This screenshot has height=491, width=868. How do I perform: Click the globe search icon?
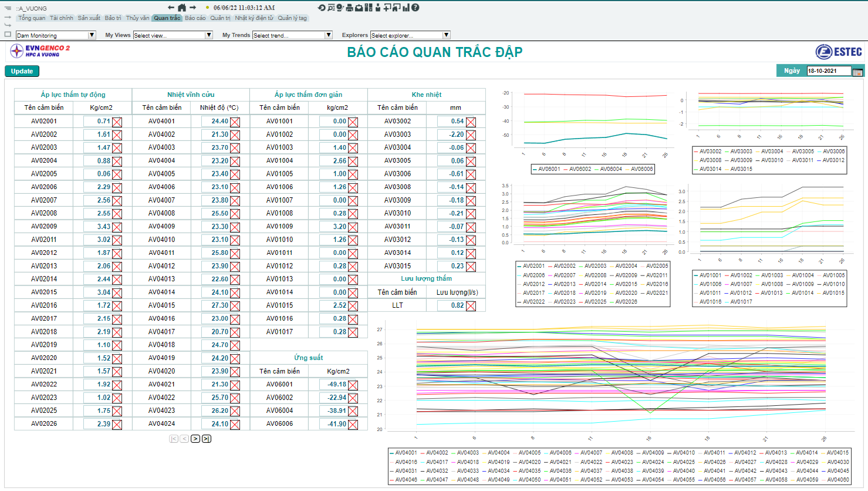click(x=340, y=8)
